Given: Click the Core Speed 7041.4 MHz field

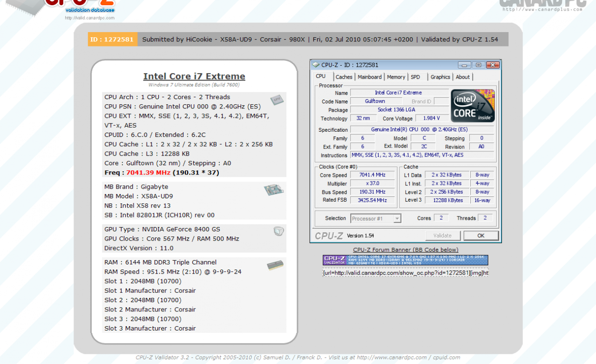Looking at the screenshot, I should [372, 175].
